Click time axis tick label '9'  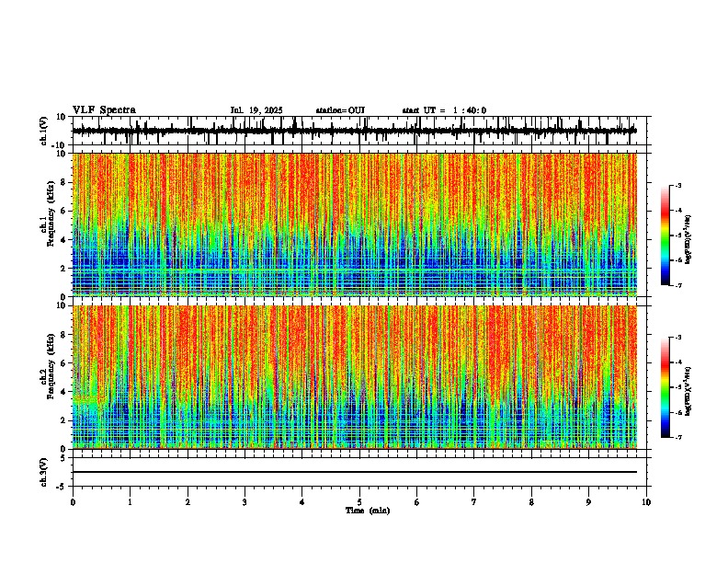coord(588,502)
